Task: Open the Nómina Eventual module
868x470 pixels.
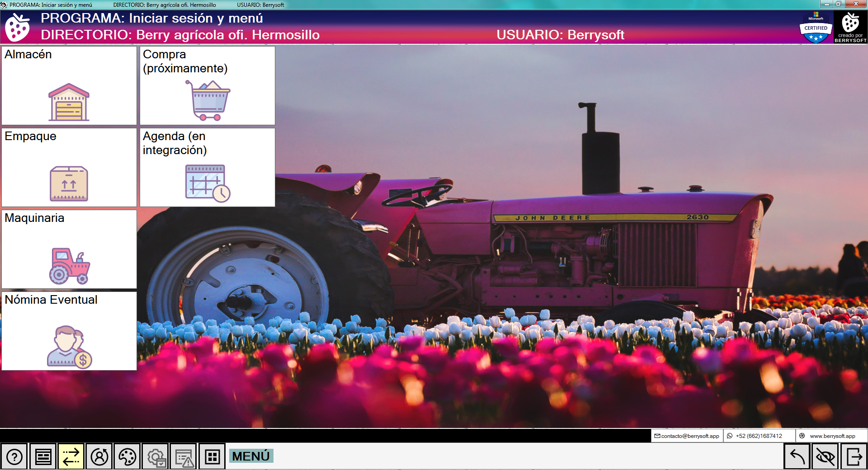Action: point(68,331)
